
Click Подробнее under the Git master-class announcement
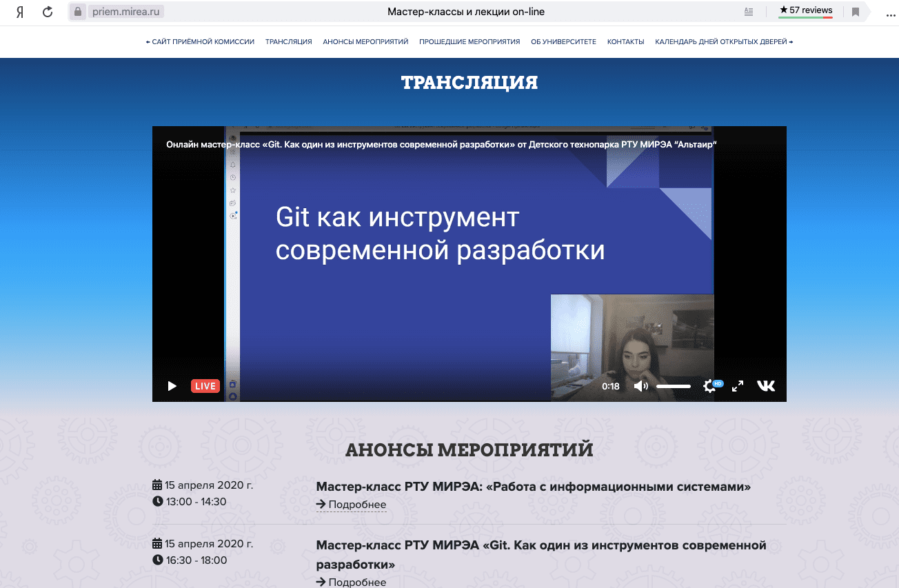(x=351, y=582)
